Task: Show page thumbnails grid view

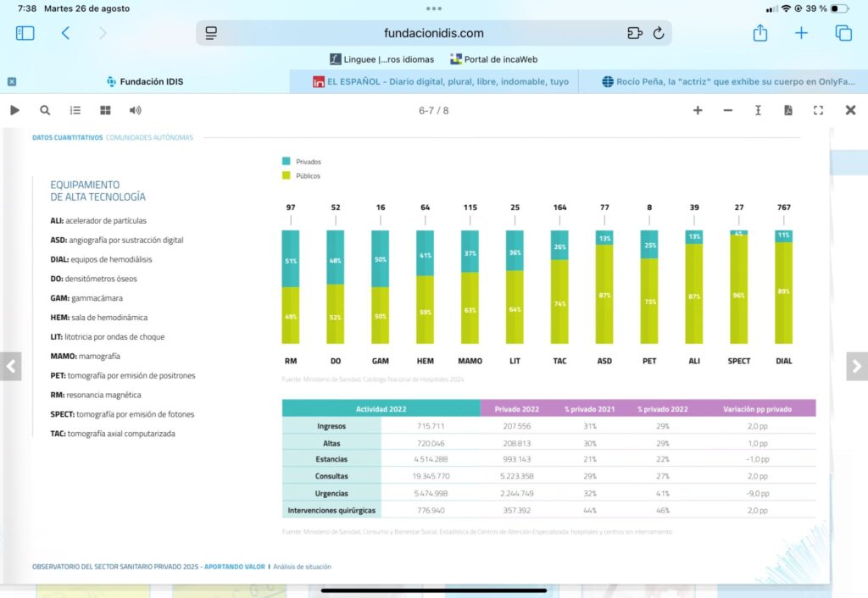Action: [105, 110]
